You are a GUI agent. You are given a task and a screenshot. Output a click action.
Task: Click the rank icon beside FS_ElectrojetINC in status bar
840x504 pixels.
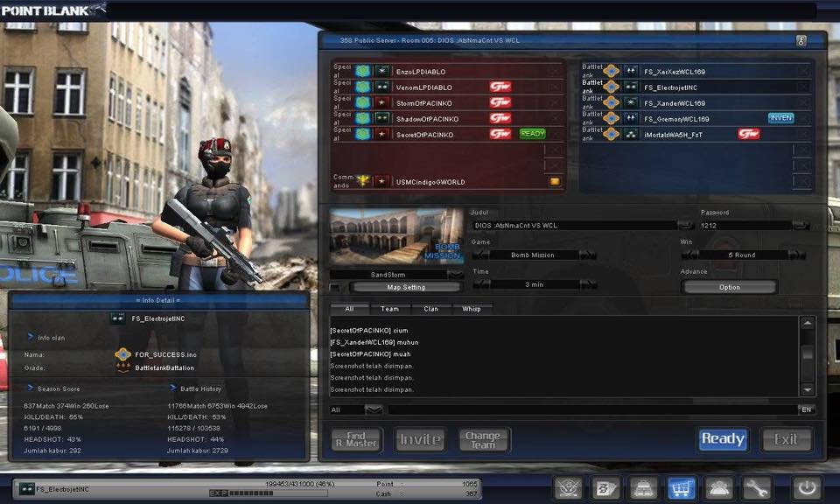coord(27,488)
